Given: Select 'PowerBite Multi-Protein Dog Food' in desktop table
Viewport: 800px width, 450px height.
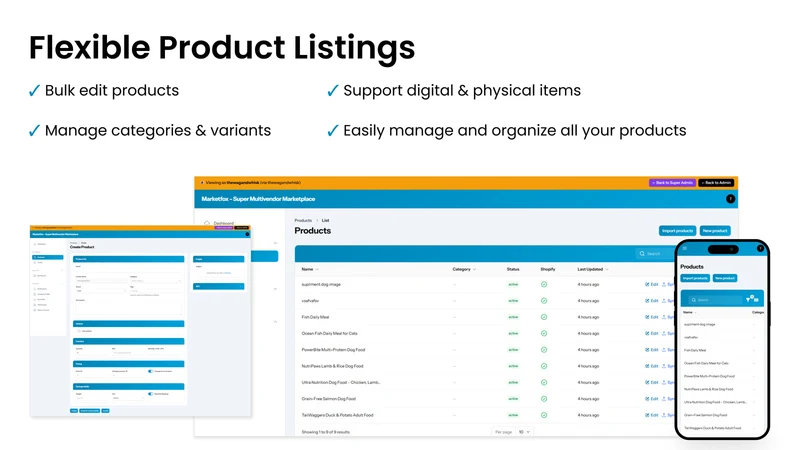Looking at the screenshot, I should coord(333,350).
